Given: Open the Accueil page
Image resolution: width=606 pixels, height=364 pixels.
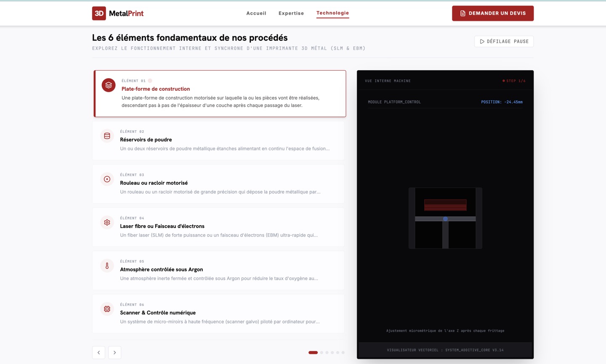Looking at the screenshot, I should coord(256,13).
